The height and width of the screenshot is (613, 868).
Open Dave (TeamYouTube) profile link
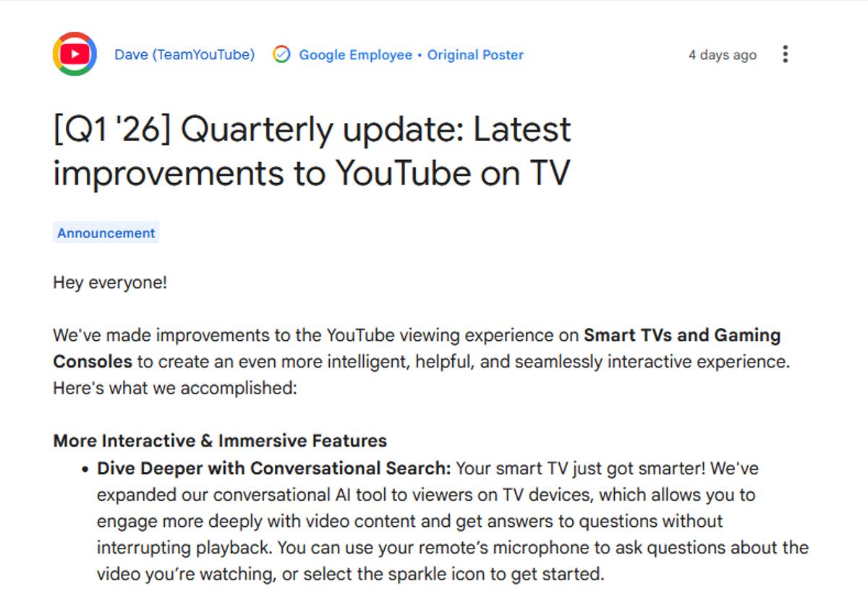184,54
